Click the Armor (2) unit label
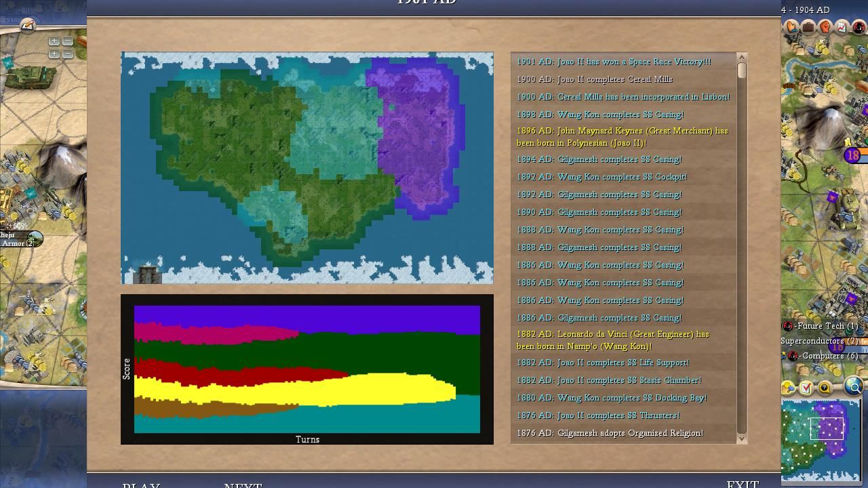The height and width of the screenshot is (488, 868). pos(18,243)
